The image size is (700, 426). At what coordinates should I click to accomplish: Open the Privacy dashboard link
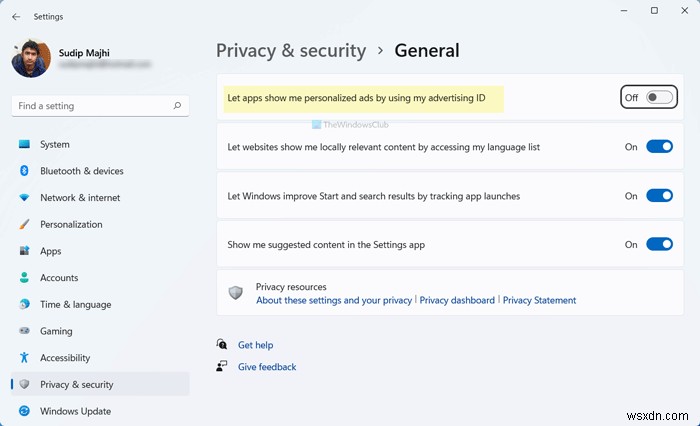pos(457,300)
